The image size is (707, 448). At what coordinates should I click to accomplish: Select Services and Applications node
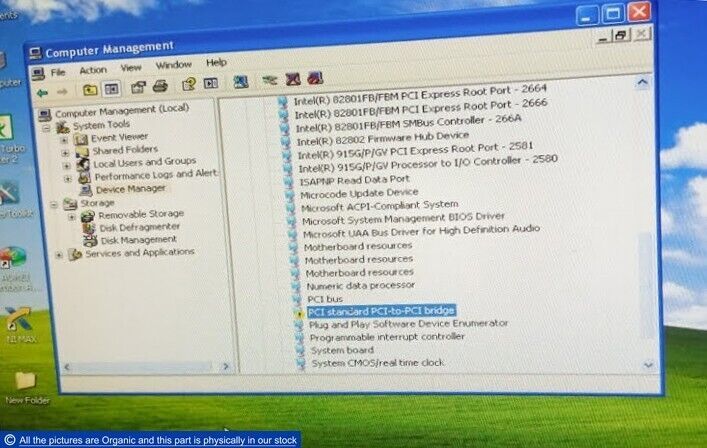click(140, 253)
